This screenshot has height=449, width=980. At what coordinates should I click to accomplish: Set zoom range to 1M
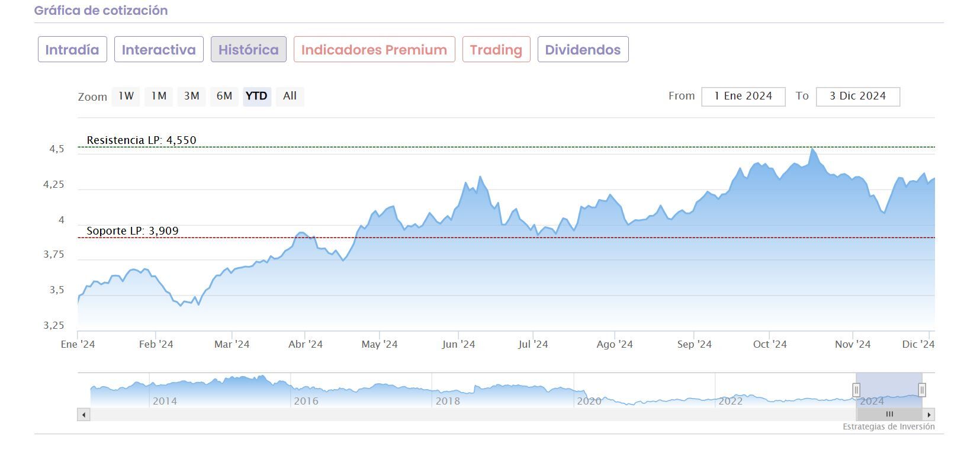point(159,96)
